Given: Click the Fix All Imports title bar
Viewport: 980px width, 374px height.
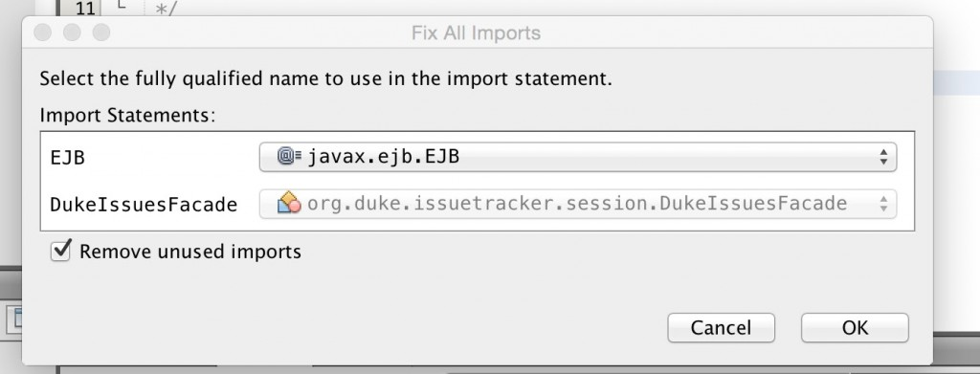Looking at the screenshot, I should 477,33.
